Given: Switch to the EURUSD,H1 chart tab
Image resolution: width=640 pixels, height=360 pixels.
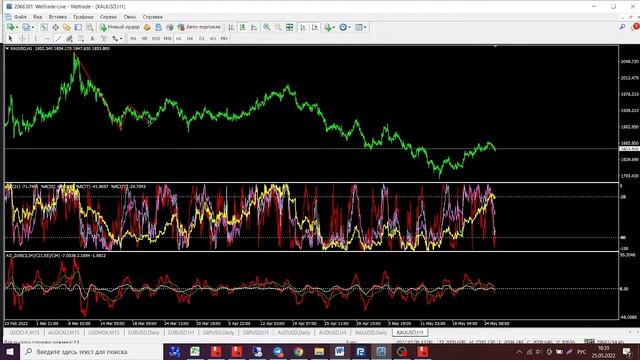Looking at the screenshot, I should 181,333.
